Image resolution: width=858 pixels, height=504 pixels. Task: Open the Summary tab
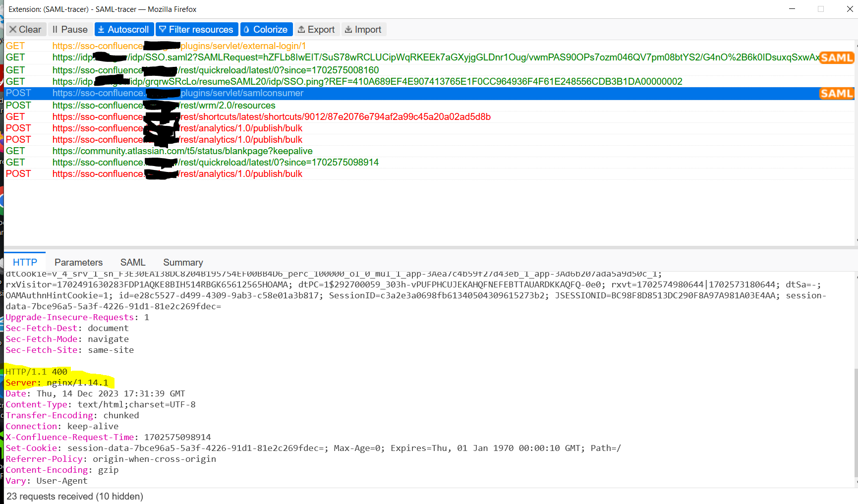tap(183, 262)
